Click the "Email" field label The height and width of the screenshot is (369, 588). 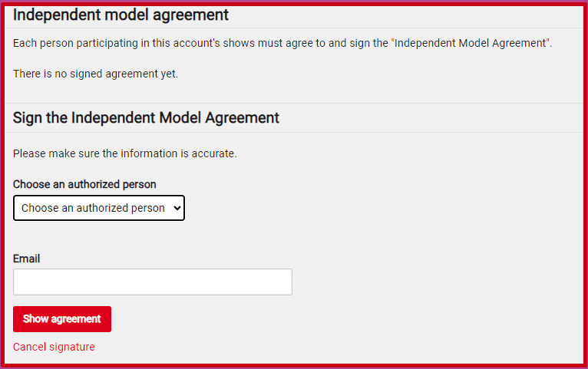point(26,259)
